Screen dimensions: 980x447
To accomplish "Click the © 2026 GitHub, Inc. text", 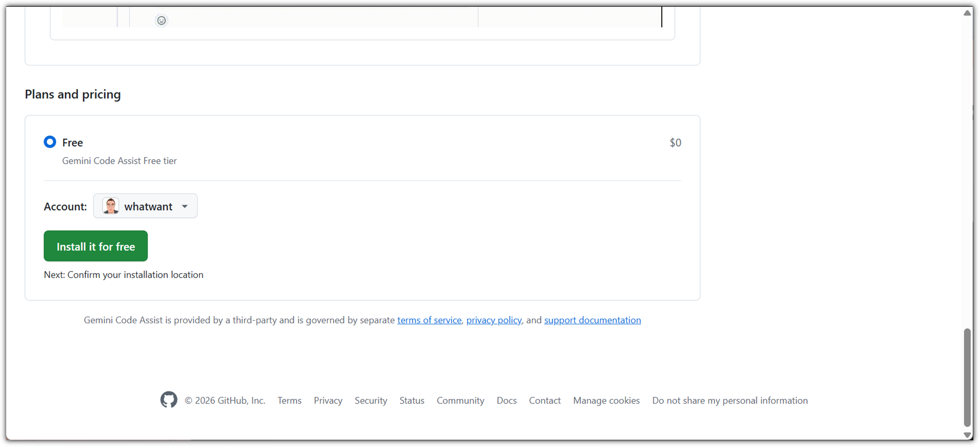I will tap(225, 400).
